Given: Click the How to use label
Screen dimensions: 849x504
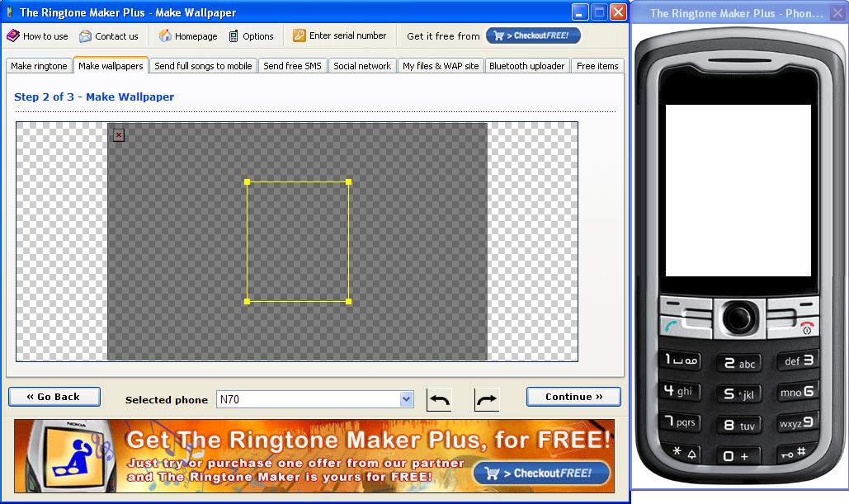Looking at the screenshot, I should pyautogui.click(x=45, y=36).
